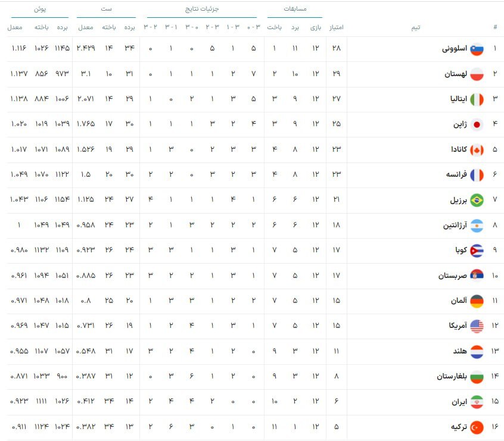Click the Japan flag icon

pyautogui.click(x=477, y=125)
